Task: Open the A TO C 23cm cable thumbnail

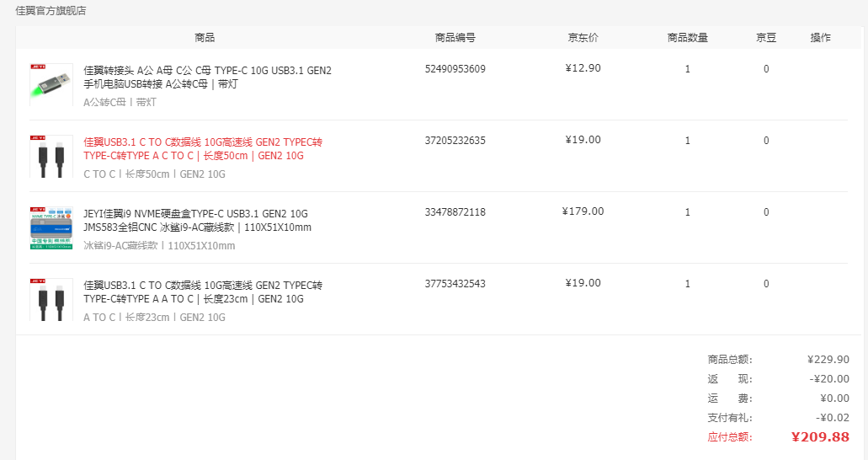Action: [51, 299]
